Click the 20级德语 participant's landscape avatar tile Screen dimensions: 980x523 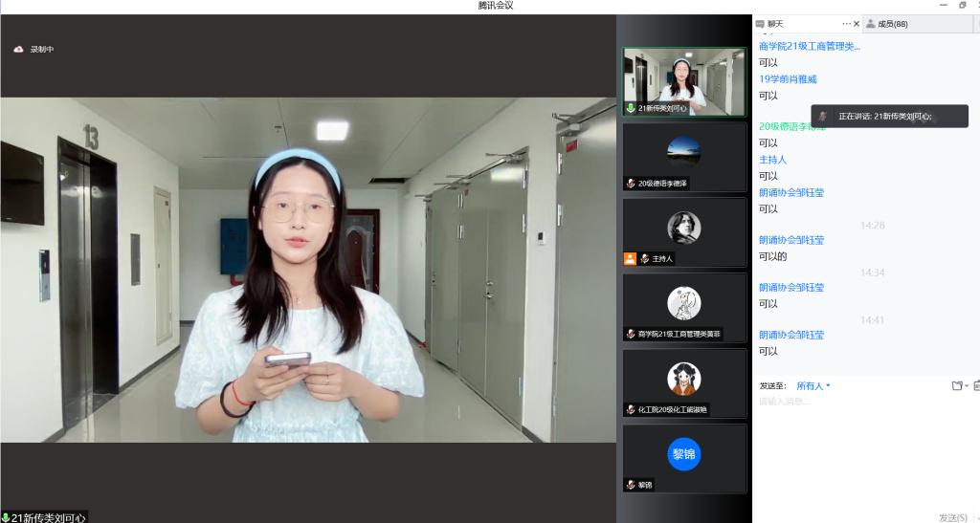[x=683, y=151]
